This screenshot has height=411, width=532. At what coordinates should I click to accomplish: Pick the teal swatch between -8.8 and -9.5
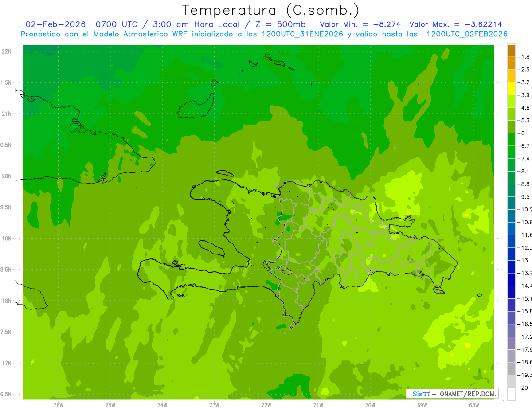tap(511, 190)
